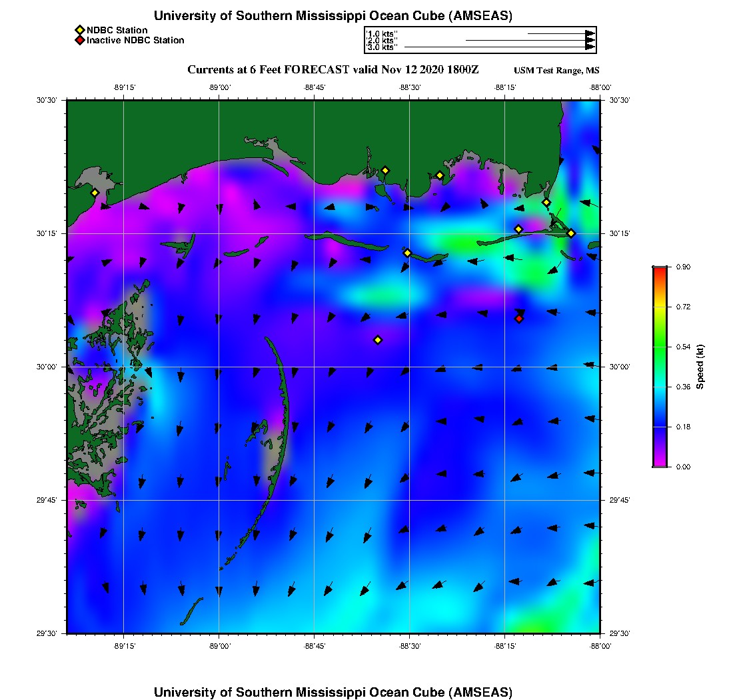733x700 pixels.
Task: Click the 2.0 kts scale arrow label
Action: [382, 41]
